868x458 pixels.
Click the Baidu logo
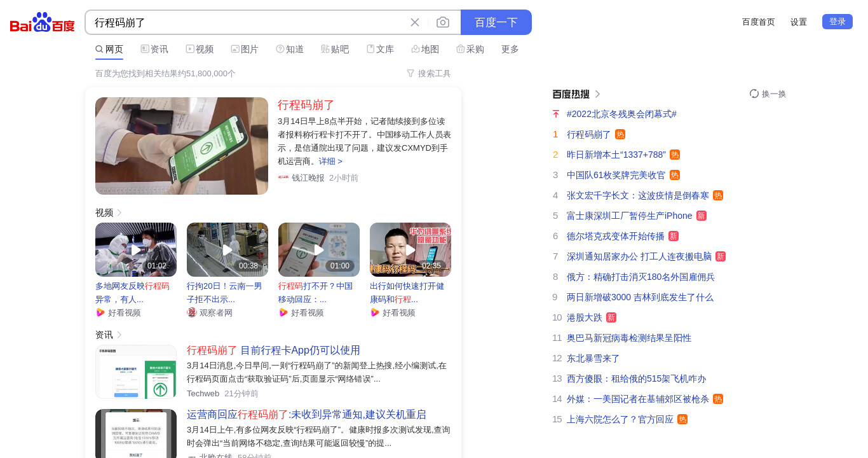point(43,22)
